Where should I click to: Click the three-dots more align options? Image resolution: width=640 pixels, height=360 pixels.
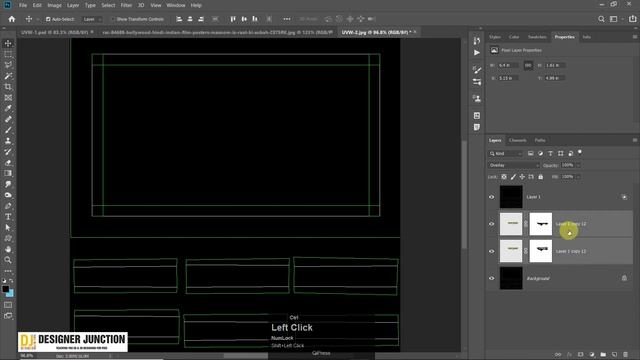(x=287, y=19)
